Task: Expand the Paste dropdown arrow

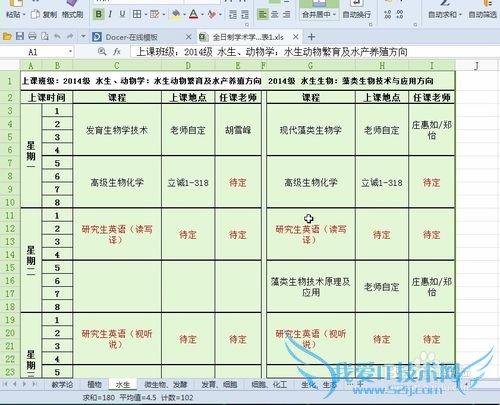Action: tap(24, 15)
